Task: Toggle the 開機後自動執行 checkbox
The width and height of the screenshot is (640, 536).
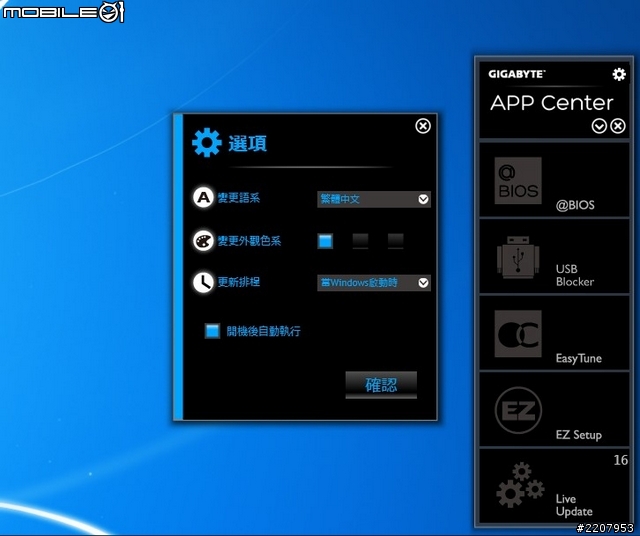Action: [212, 331]
